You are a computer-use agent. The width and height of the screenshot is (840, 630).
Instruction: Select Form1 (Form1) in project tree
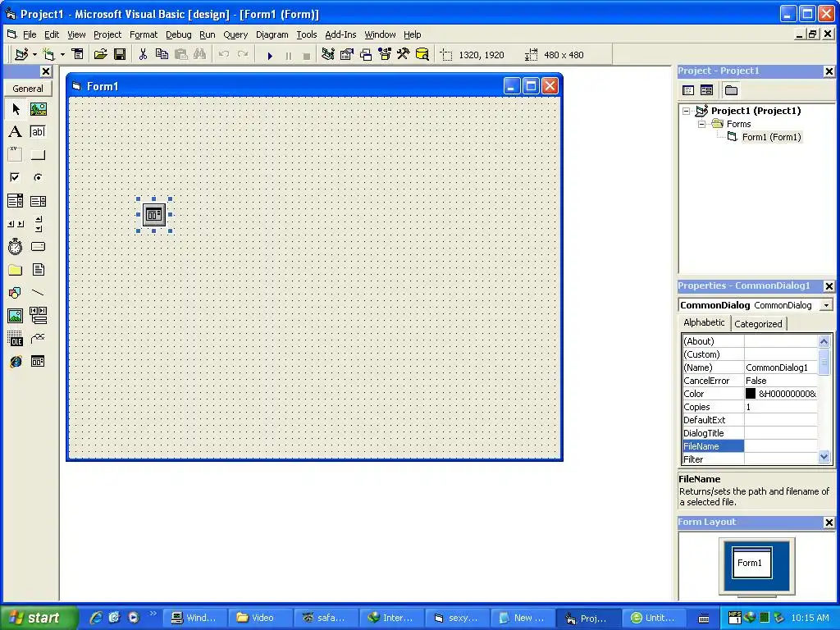(x=771, y=137)
